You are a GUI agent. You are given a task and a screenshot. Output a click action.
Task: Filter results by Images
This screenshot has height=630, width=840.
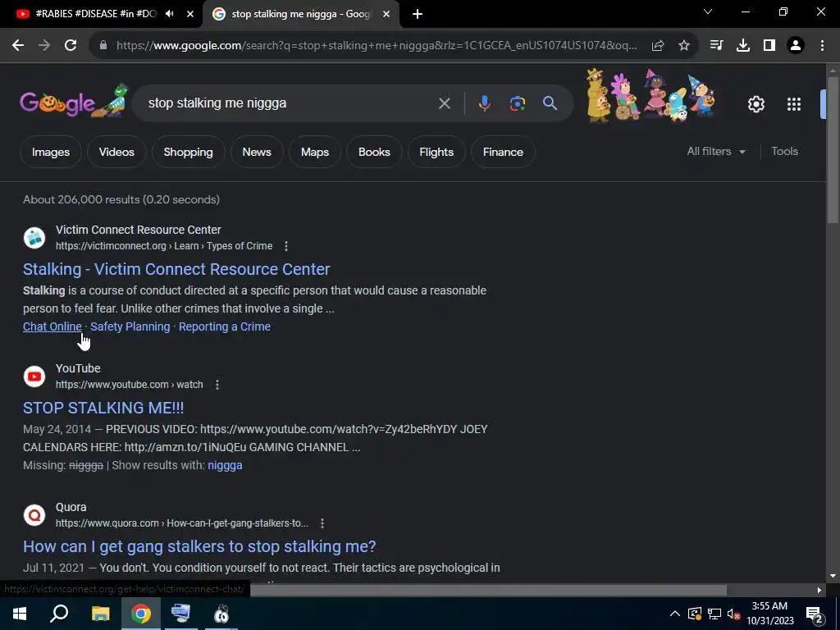[51, 152]
